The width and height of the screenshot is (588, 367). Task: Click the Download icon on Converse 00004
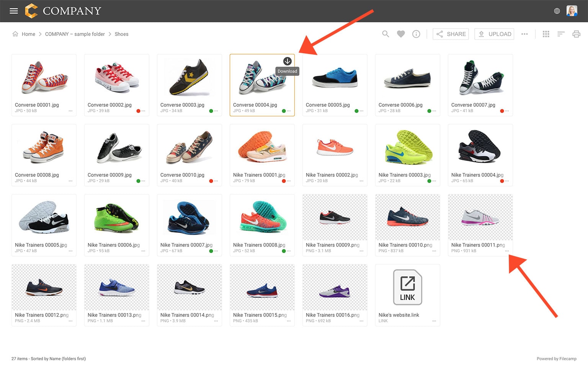point(287,61)
